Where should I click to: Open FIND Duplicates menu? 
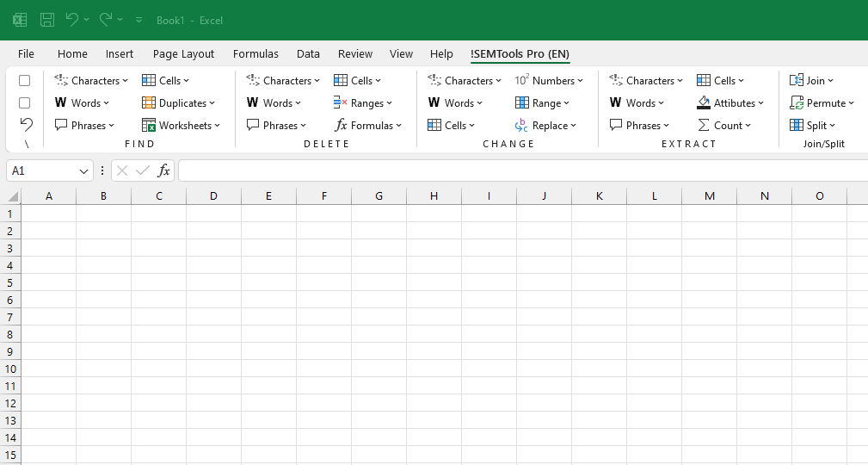click(178, 102)
